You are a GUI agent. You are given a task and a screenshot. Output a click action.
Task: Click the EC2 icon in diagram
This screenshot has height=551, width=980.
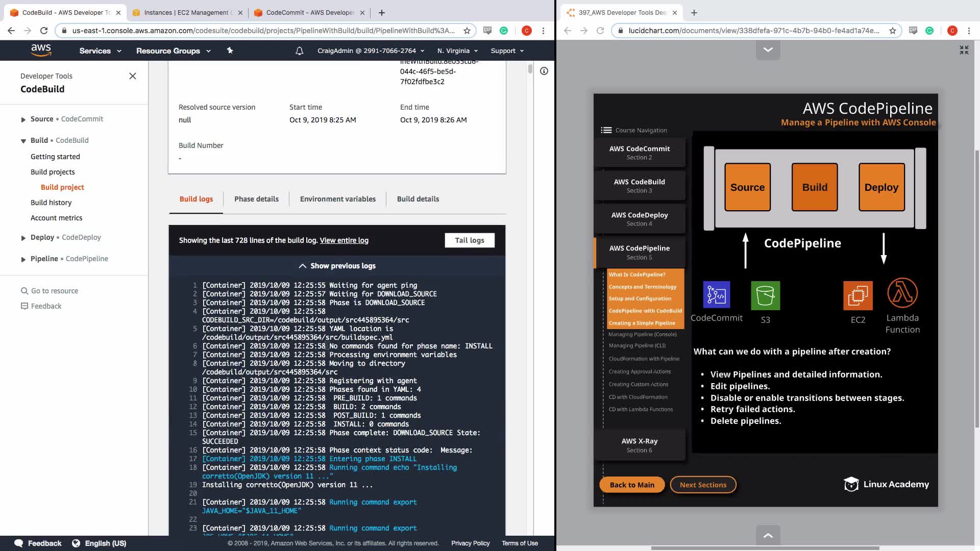[x=857, y=295]
